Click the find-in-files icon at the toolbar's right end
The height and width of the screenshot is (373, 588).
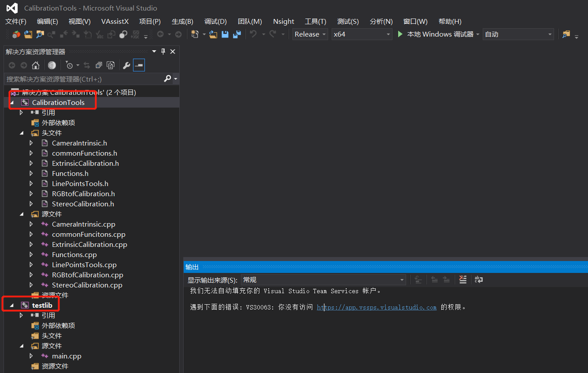[566, 34]
